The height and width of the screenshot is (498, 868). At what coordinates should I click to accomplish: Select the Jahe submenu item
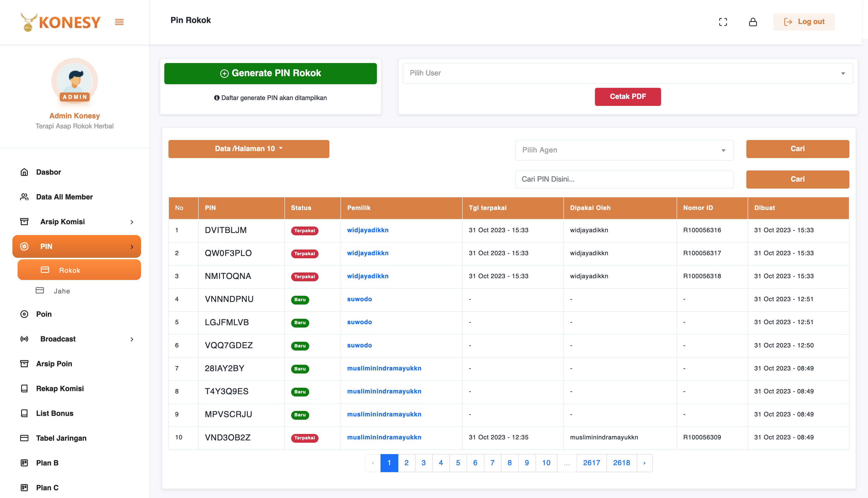point(61,291)
